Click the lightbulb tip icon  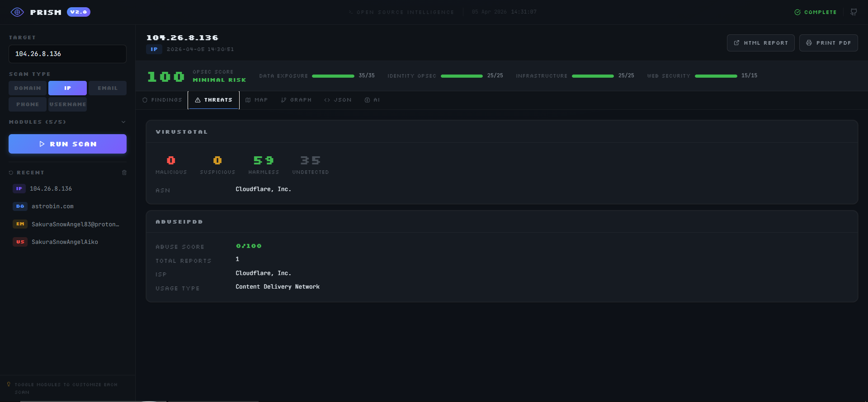pos(9,384)
